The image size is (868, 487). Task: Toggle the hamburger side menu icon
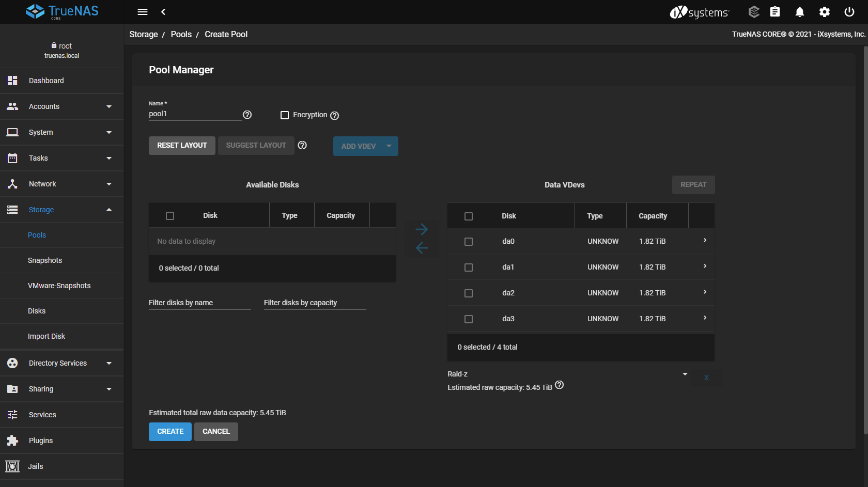pos(143,12)
